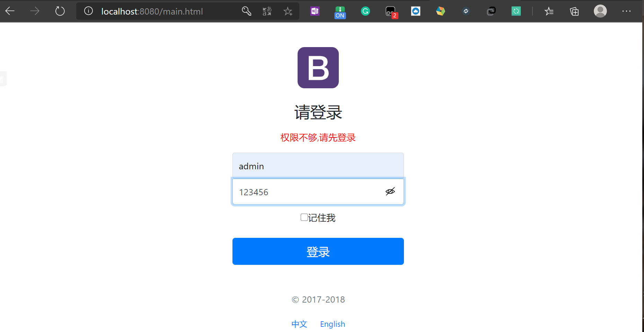The height and width of the screenshot is (332, 644).
Task: Check the 记住我 remember me checkbox
Action: 304,217
